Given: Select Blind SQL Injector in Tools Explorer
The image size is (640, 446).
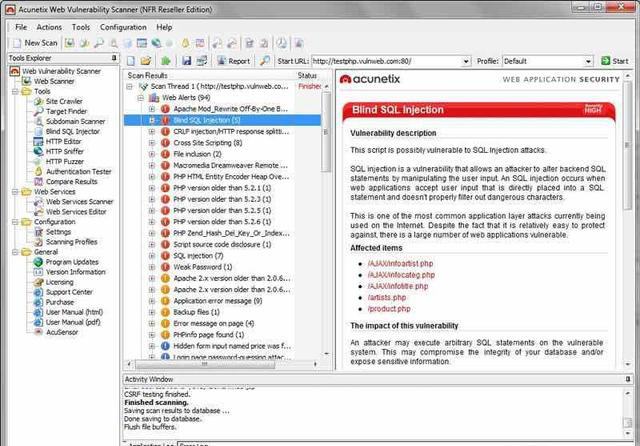Looking at the screenshot, I should coord(73,131).
